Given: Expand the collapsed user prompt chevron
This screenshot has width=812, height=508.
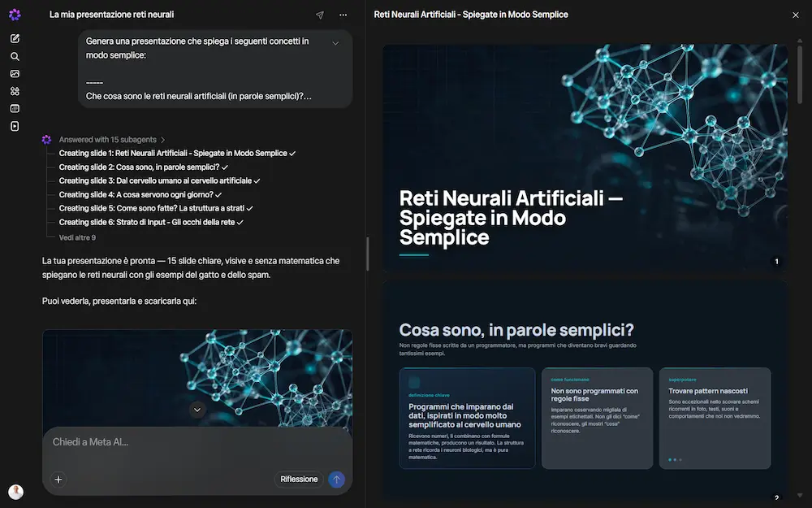Looking at the screenshot, I should (x=335, y=43).
